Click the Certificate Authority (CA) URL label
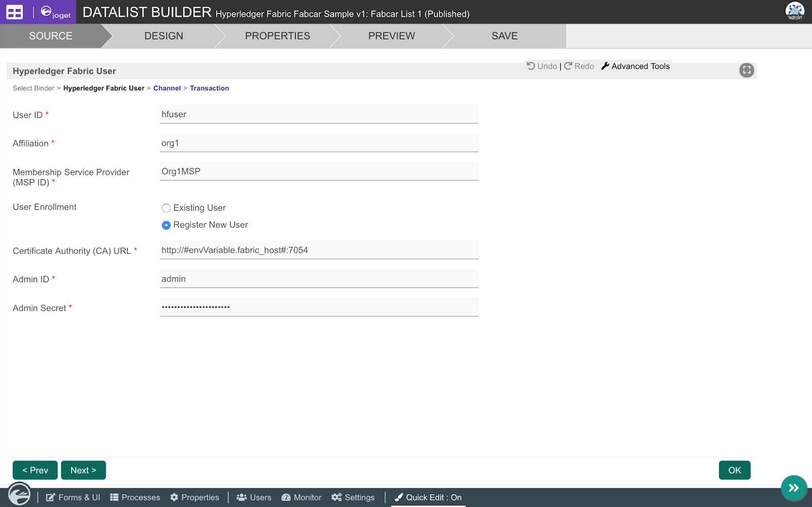This screenshot has width=812, height=507. point(72,251)
